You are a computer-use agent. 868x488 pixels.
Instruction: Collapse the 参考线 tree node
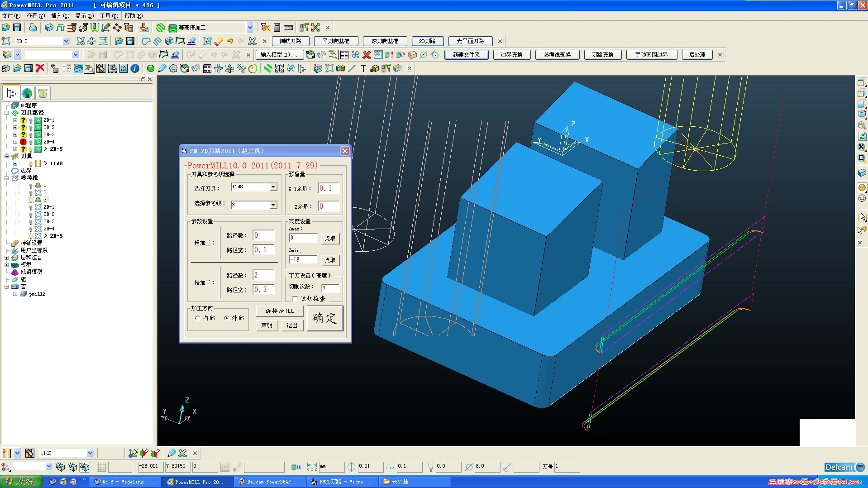tap(6, 178)
